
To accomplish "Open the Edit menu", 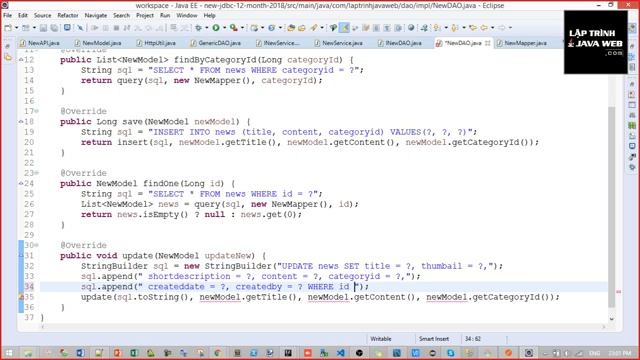I will [23, 16].
